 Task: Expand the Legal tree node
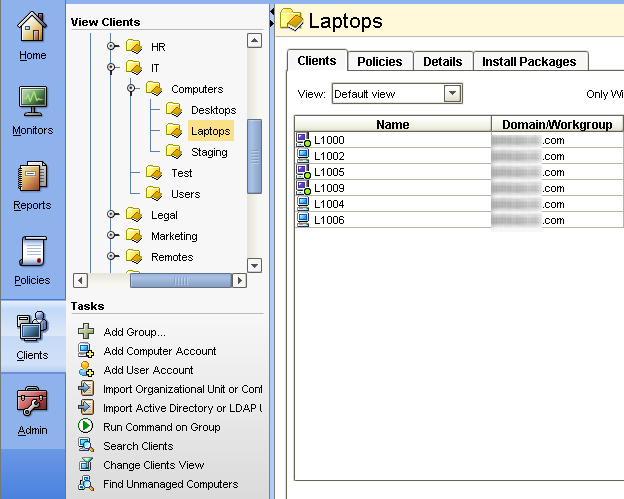(111, 214)
